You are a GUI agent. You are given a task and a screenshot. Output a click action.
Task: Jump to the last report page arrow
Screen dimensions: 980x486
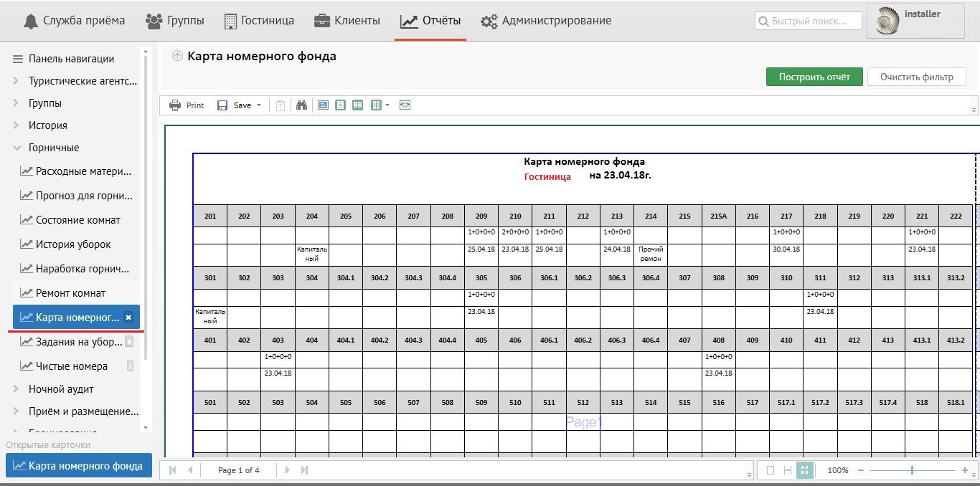click(x=304, y=470)
